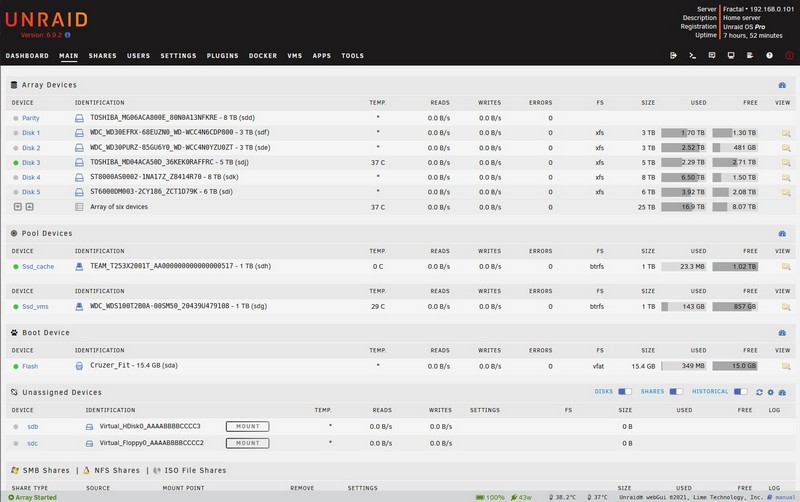The image size is (800, 502).
Task: Refresh Unassigned Devices with the reload icon
Action: 759,392
